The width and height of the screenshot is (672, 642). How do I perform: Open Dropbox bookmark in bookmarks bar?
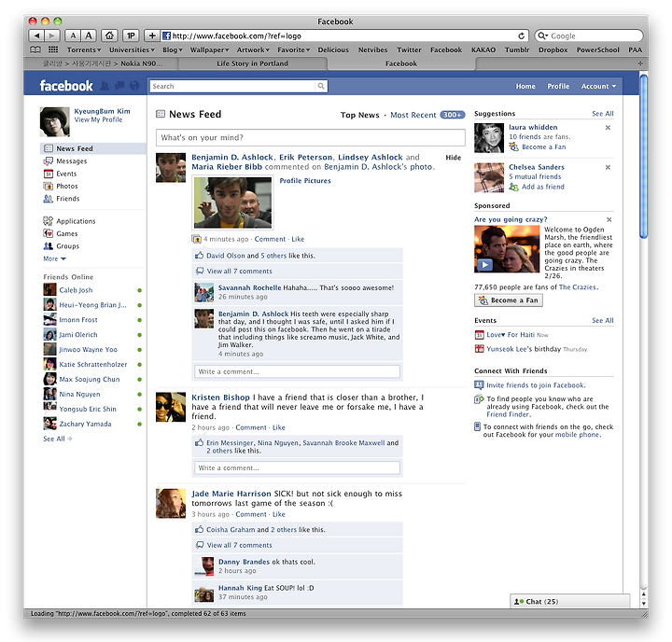pyautogui.click(x=553, y=49)
